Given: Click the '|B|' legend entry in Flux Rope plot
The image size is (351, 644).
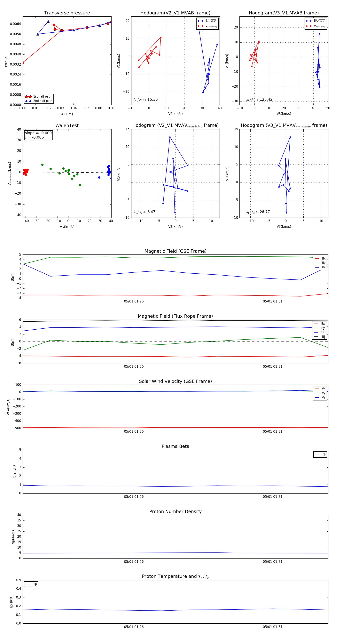Looking at the screenshot, I should pyautogui.click(x=320, y=337).
